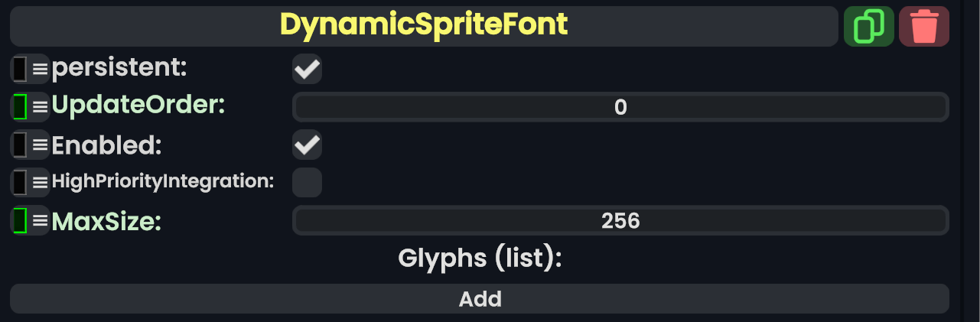Click the dark indicator next to HighPriorityIntegration

pyautogui.click(x=21, y=182)
